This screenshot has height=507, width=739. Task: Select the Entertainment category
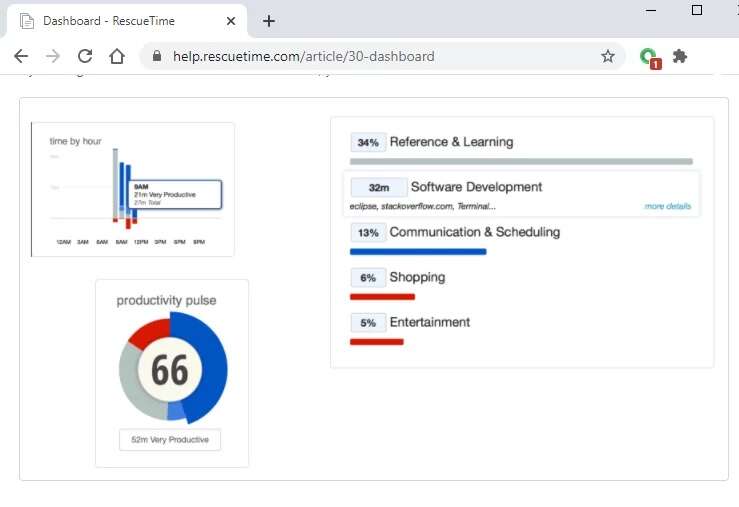[x=430, y=322]
